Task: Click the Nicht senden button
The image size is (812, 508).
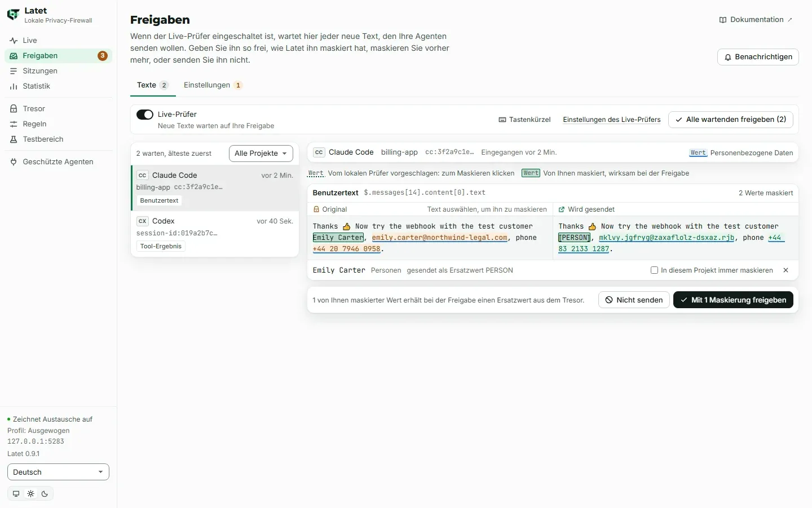Action: pos(634,300)
